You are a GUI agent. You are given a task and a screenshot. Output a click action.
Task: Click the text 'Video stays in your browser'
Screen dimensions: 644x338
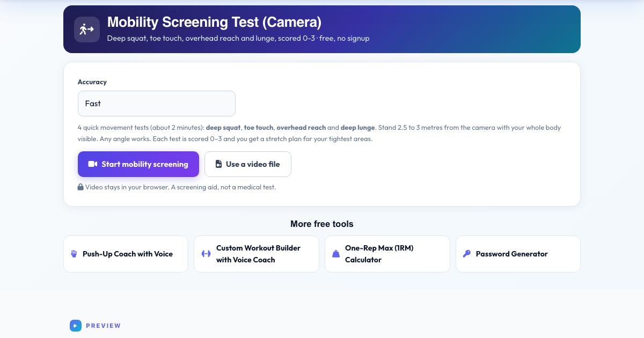[127, 187]
